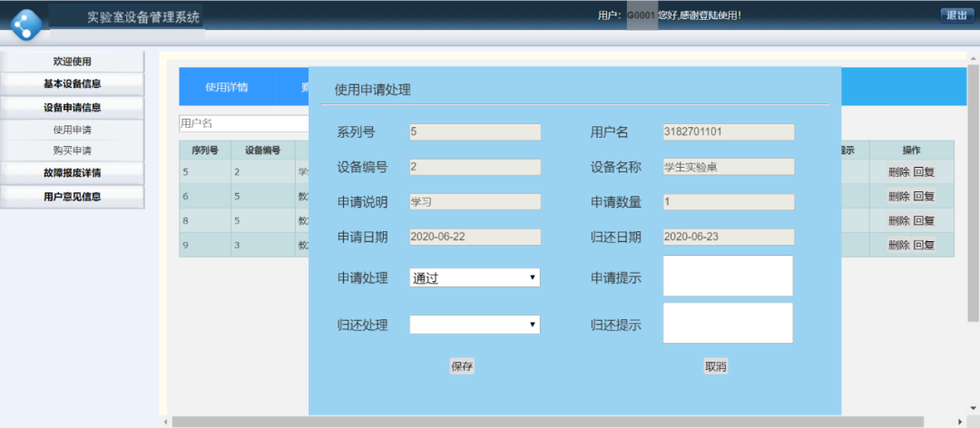The width and height of the screenshot is (980, 428).
Task: Delete row 6 with 删除
Action: [x=898, y=196]
